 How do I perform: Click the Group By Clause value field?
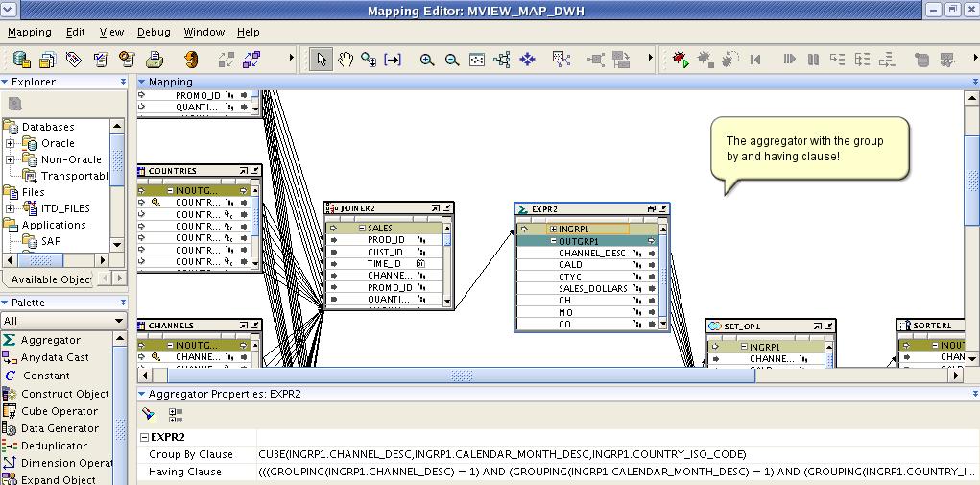[617, 454]
